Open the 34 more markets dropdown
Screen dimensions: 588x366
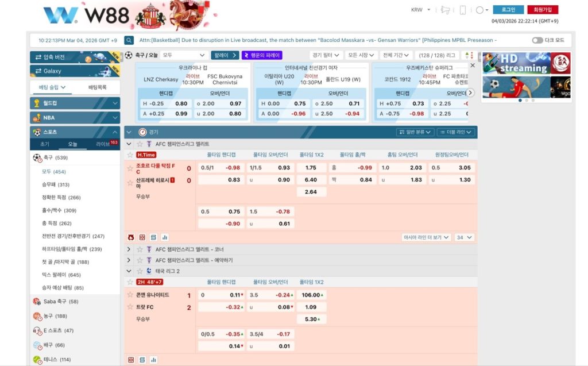coord(464,238)
